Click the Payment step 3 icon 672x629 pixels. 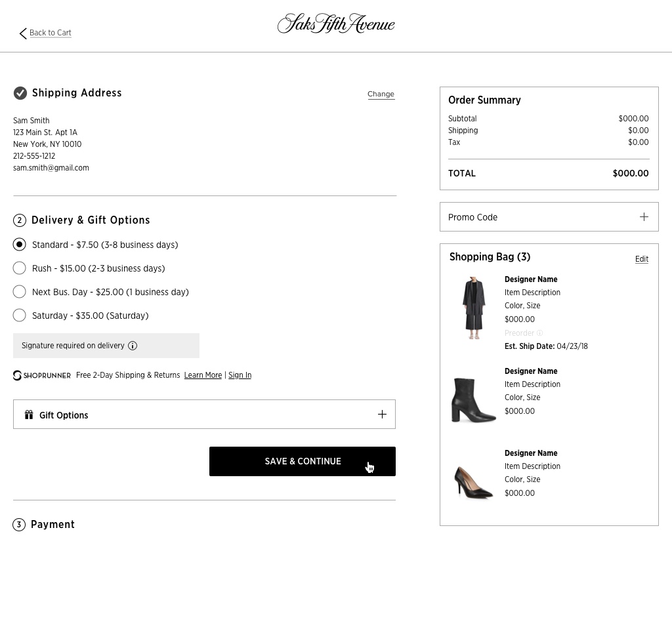[x=19, y=525]
